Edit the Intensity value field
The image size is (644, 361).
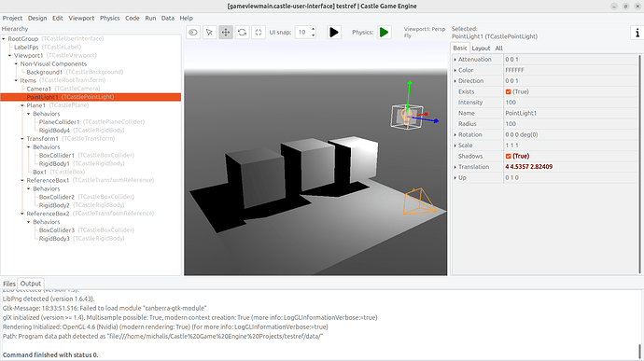pos(570,103)
